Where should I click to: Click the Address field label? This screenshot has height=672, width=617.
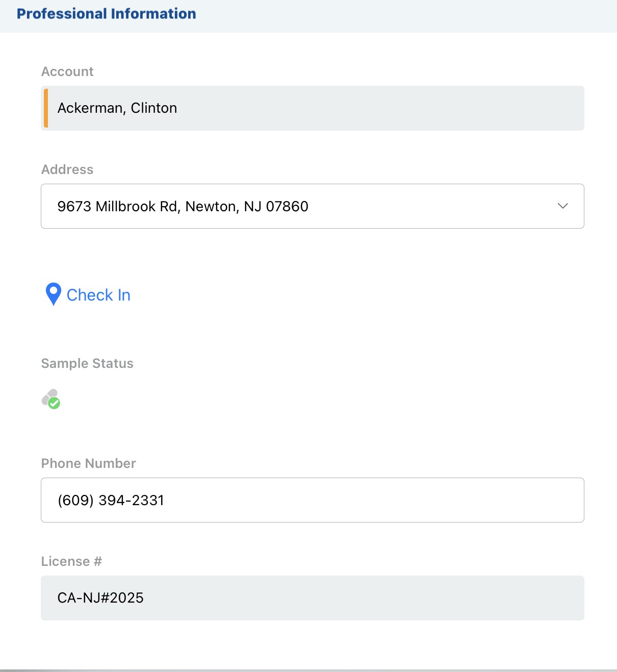(67, 169)
